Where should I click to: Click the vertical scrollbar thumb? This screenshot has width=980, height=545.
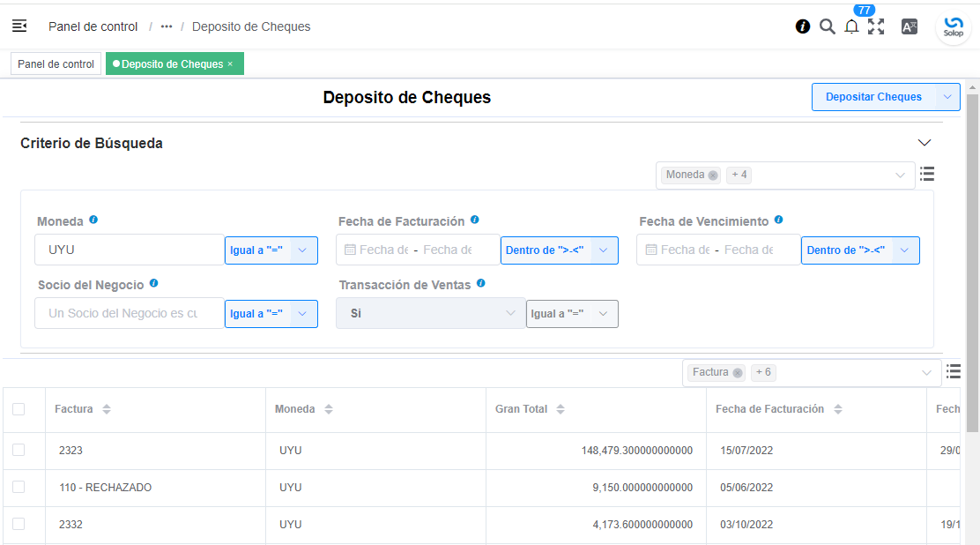pyautogui.click(x=972, y=263)
